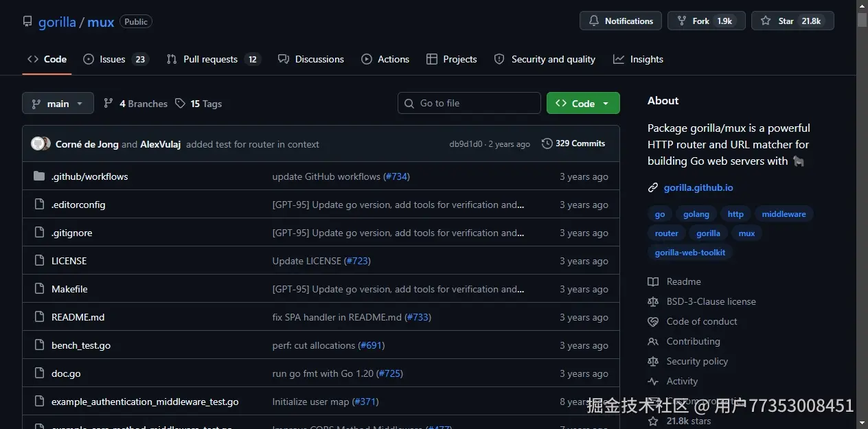Open the Discussions tab
Viewport: 868px width, 429px height.
click(x=311, y=59)
